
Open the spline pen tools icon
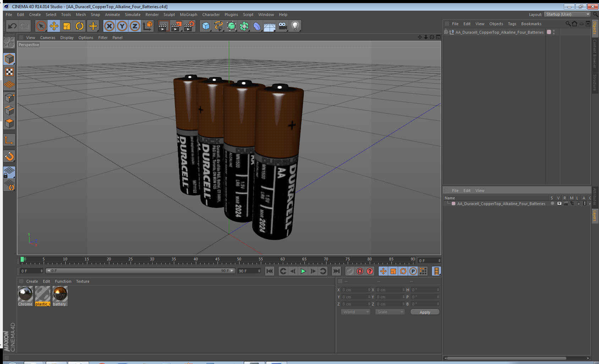click(219, 26)
